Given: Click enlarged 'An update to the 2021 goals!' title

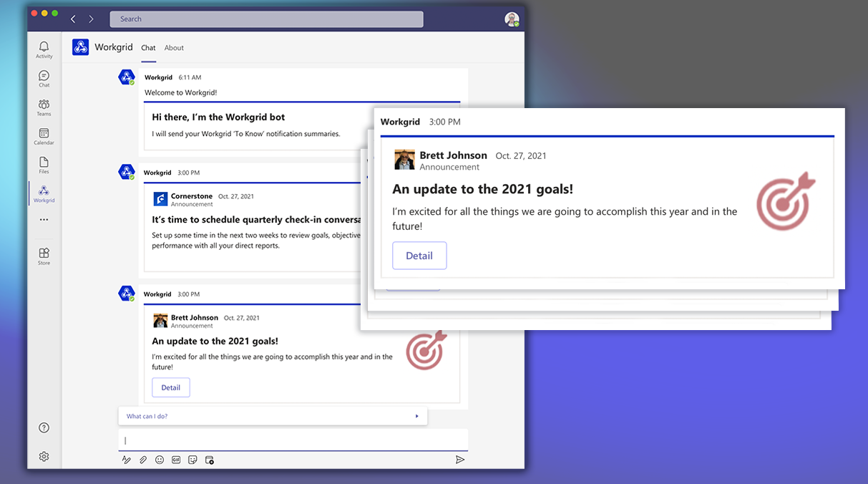Looking at the screenshot, I should [x=482, y=189].
